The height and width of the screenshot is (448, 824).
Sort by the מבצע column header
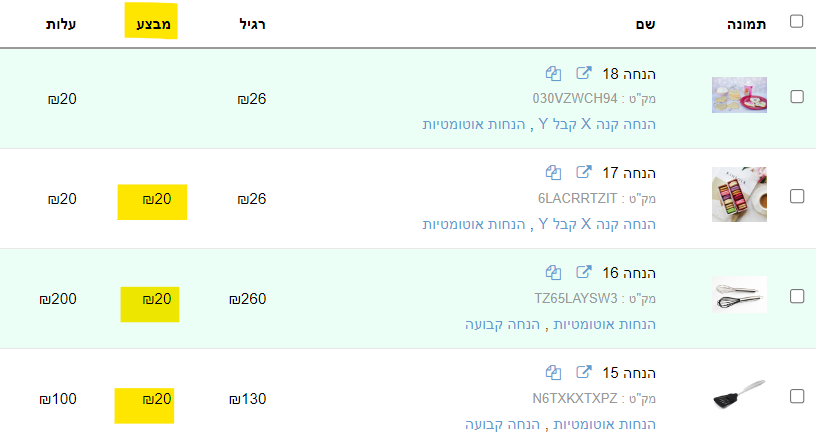click(151, 22)
